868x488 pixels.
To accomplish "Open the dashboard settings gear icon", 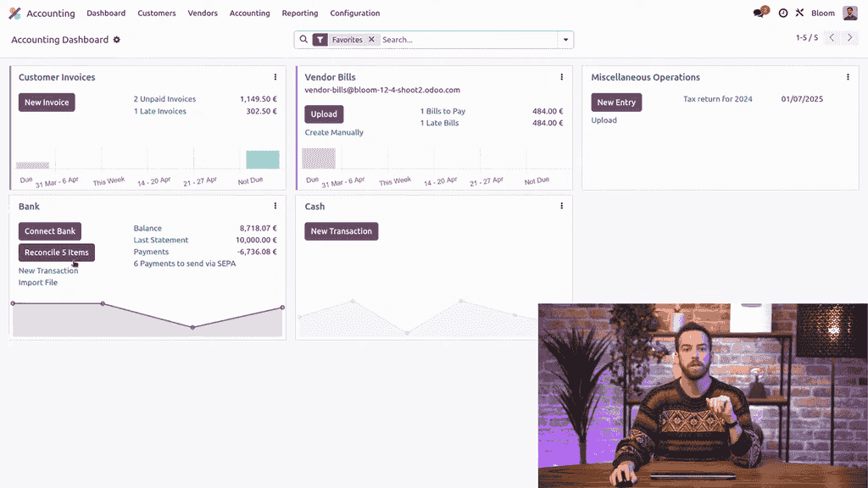I will 117,40.
